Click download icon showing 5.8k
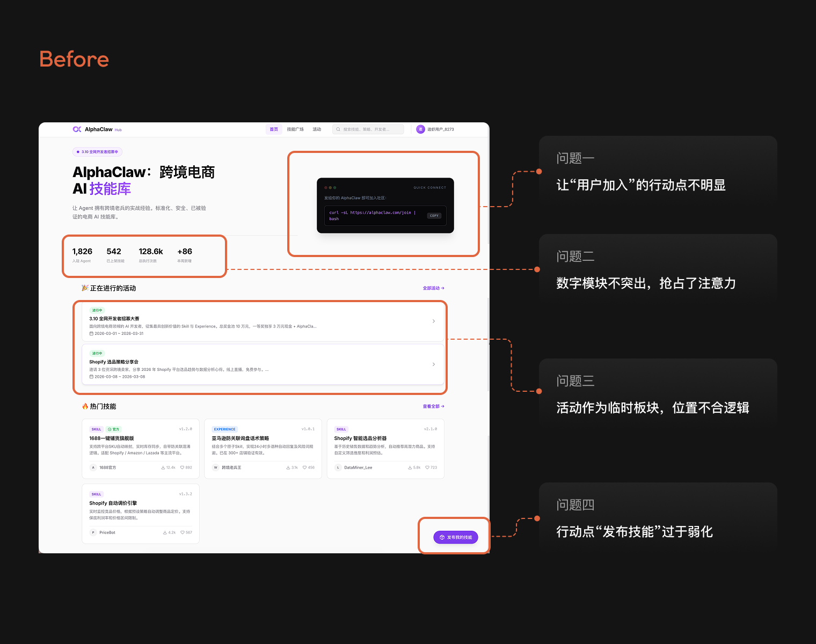 410,467
